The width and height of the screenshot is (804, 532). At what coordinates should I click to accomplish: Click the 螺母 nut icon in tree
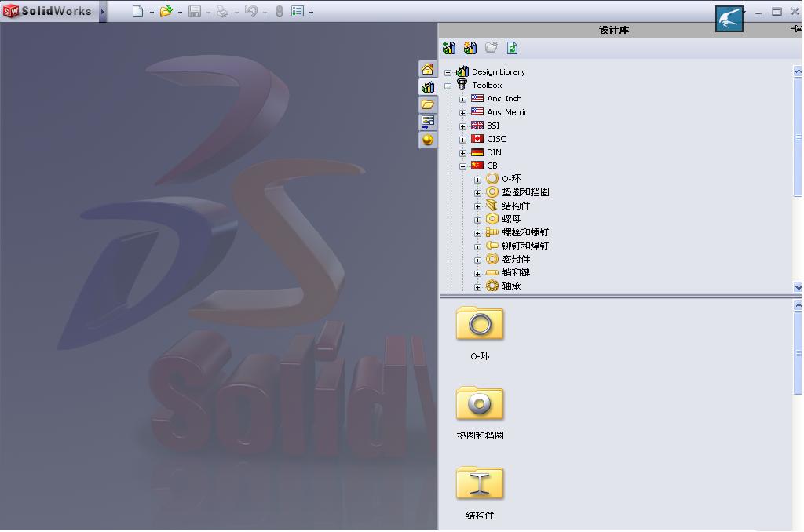click(492, 219)
